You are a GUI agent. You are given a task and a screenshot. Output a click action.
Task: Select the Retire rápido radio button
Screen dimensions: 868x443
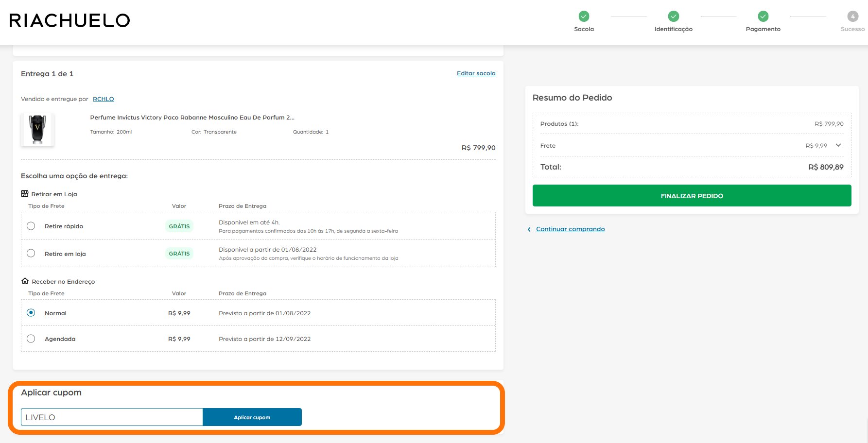tap(31, 226)
